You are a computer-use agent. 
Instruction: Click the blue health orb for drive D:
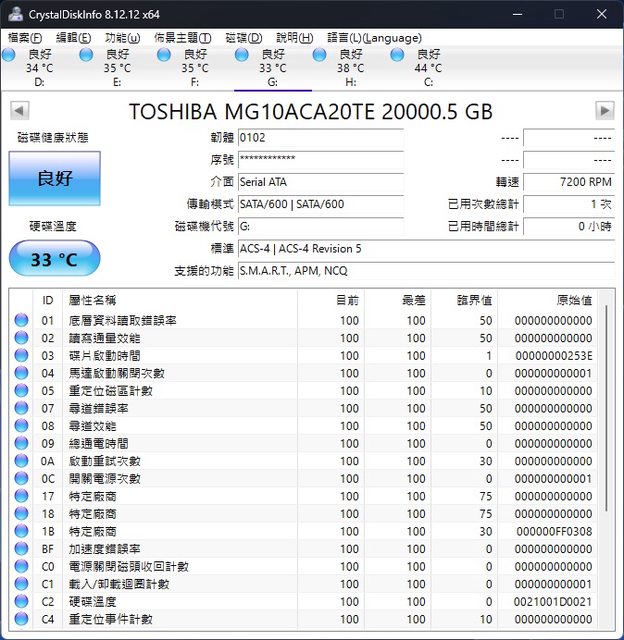(x=10, y=55)
